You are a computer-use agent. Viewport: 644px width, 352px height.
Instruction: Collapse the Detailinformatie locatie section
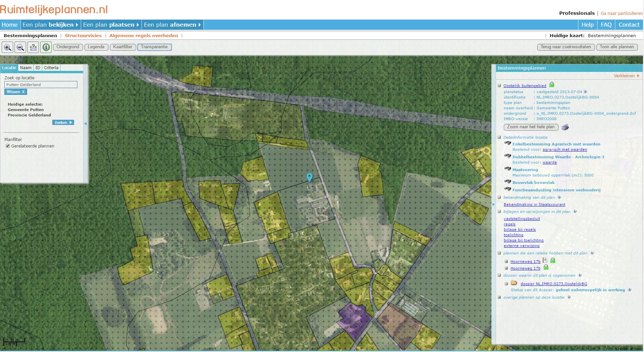[499, 137]
